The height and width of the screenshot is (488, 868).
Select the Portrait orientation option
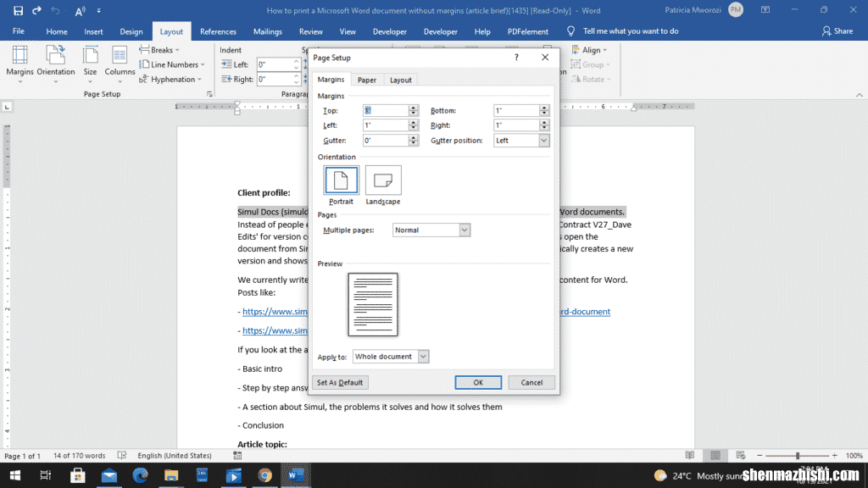coord(341,186)
